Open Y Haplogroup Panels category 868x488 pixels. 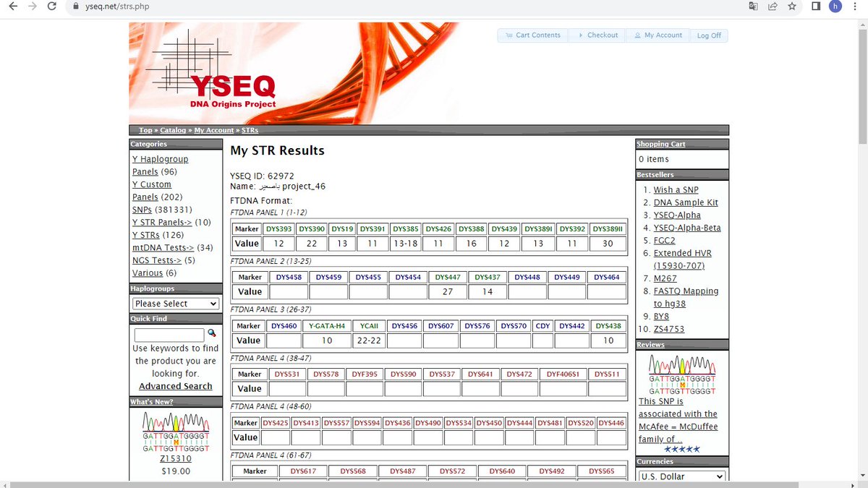point(160,166)
